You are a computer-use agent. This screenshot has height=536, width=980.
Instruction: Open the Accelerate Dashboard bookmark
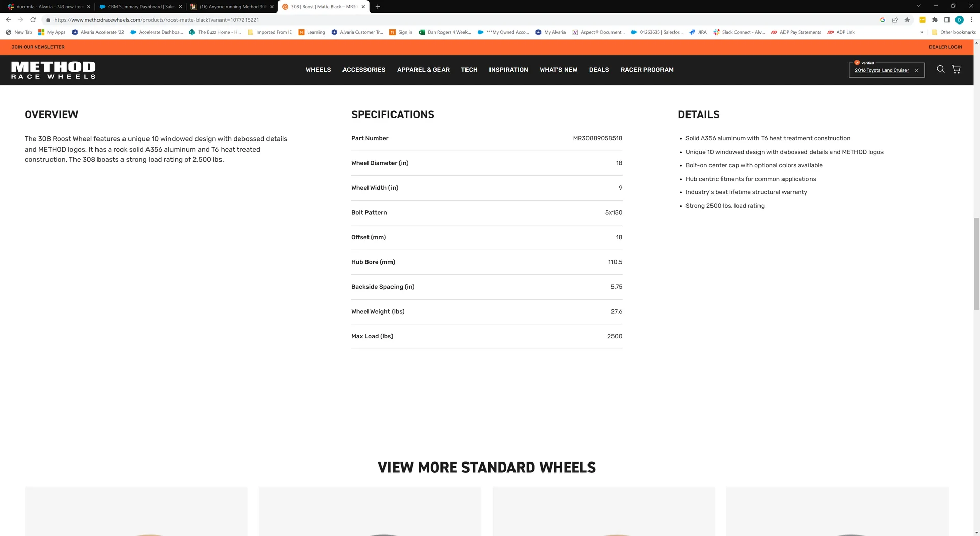click(157, 32)
